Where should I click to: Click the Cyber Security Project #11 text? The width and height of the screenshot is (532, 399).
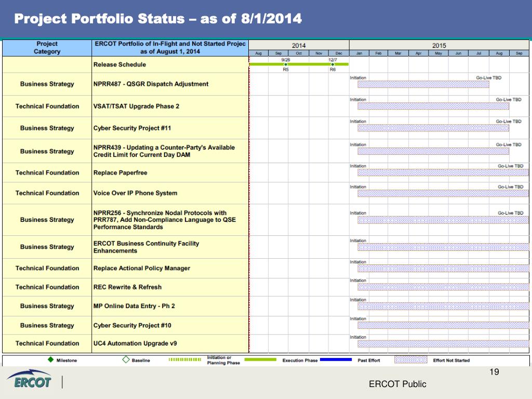click(x=132, y=128)
